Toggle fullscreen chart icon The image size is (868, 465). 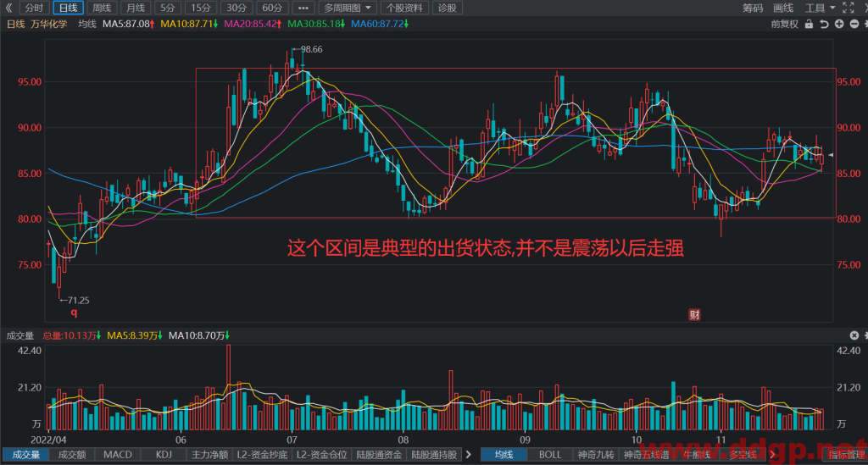pyautogui.click(x=848, y=8)
